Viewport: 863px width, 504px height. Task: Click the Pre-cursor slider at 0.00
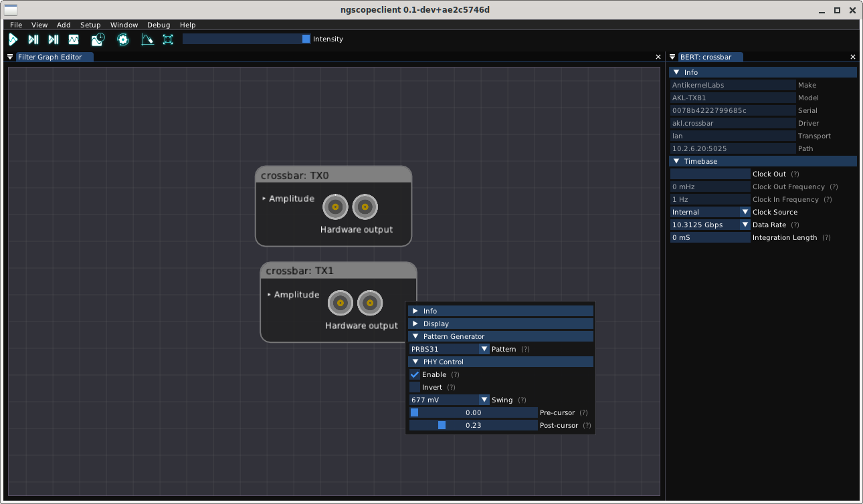click(473, 412)
